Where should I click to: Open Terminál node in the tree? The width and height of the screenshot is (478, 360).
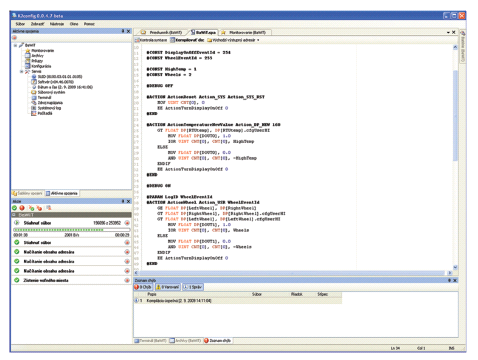[41, 98]
